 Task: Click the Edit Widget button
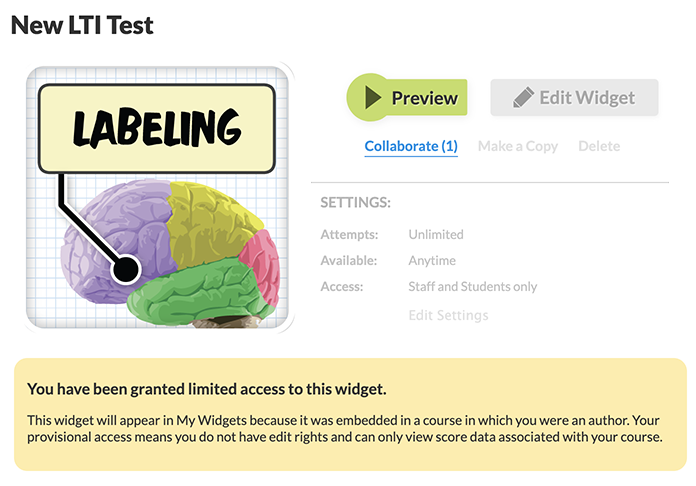[x=574, y=98]
